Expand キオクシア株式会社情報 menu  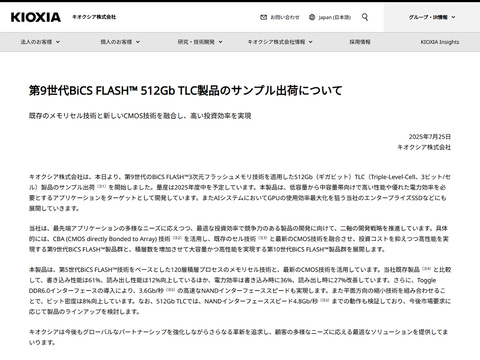click(x=280, y=42)
